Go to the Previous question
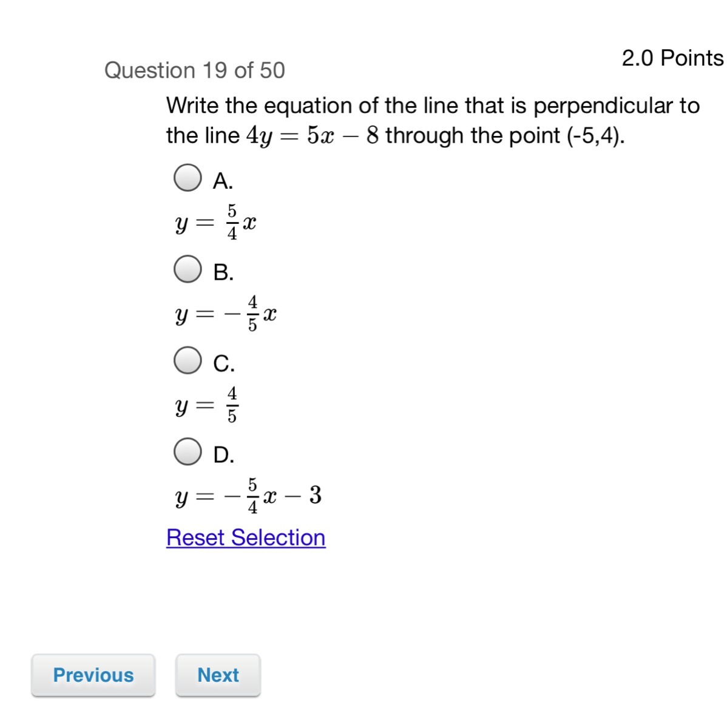The height and width of the screenshot is (728, 727). (93, 675)
